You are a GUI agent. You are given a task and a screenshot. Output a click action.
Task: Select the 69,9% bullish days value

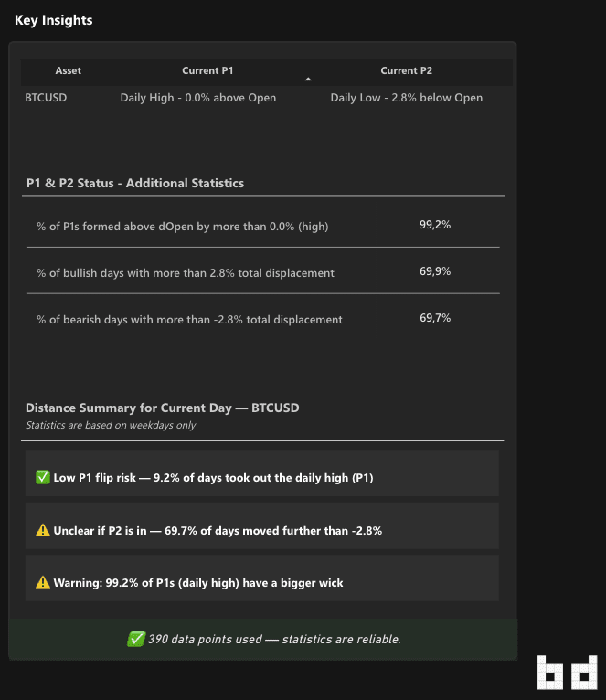click(435, 271)
